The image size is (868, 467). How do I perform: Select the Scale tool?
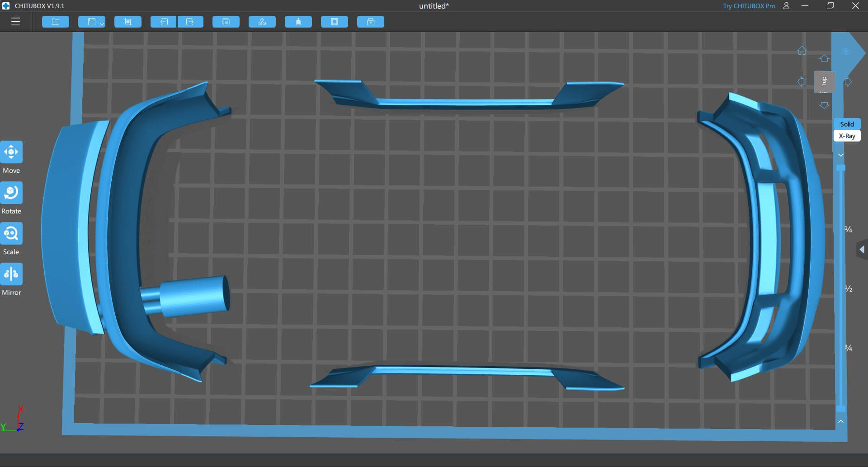(x=11, y=234)
